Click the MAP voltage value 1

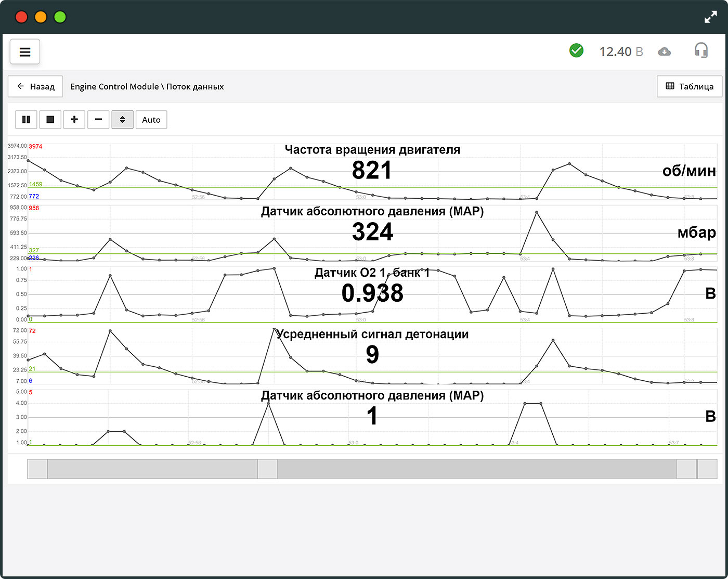pos(372,416)
